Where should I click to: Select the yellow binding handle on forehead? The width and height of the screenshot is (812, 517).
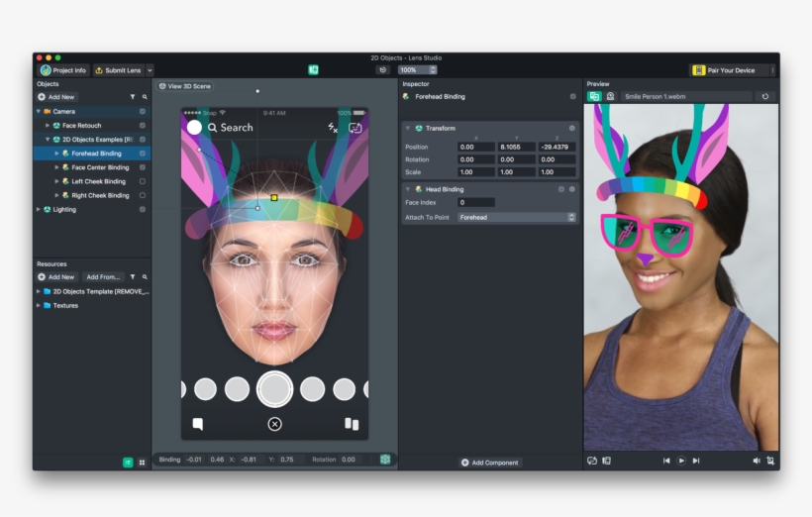pos(274,197)
